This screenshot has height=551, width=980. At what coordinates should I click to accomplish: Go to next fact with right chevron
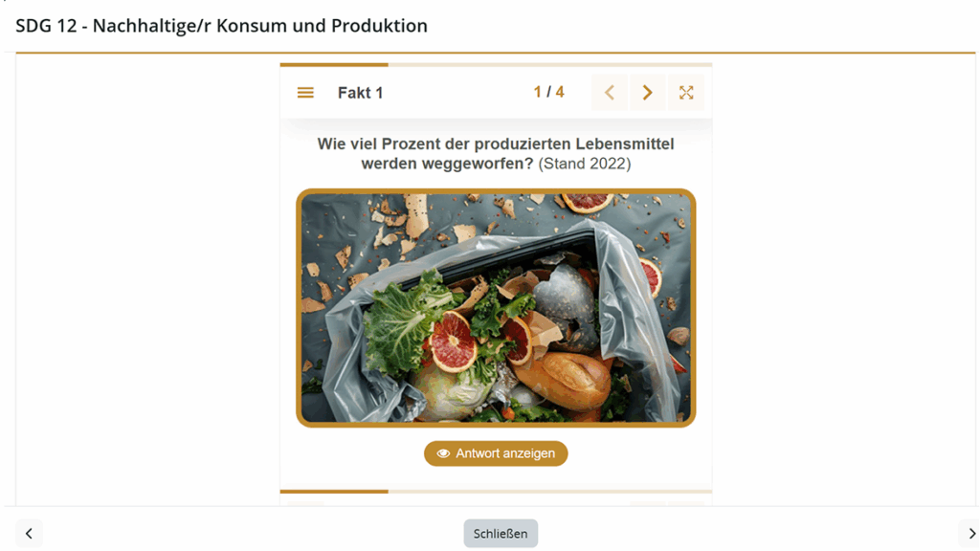648,93
